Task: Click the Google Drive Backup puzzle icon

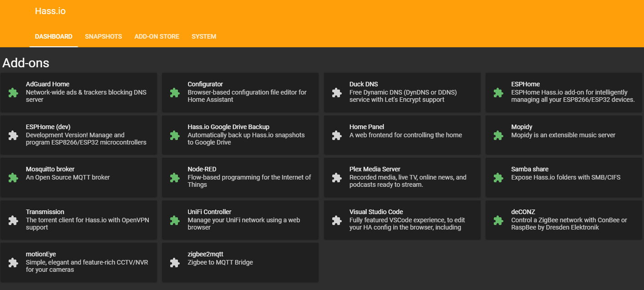Action: pos(175,135)
